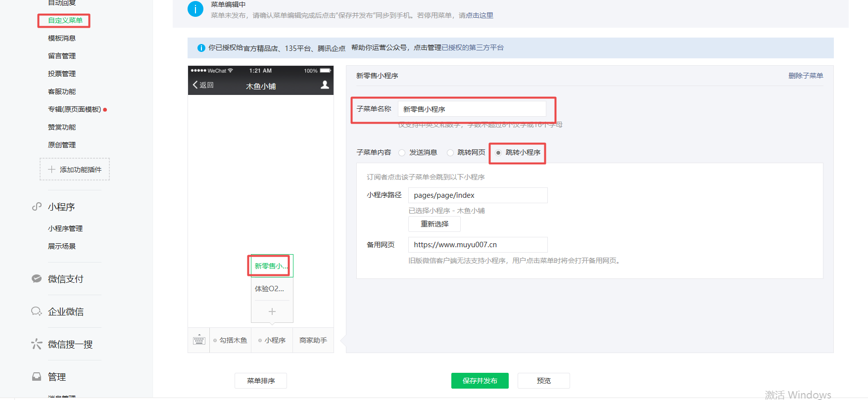The height and width of the screenshot is (400, 868).
Task: Open 原创管理 in the sidebar
Action: coord(62,145)
